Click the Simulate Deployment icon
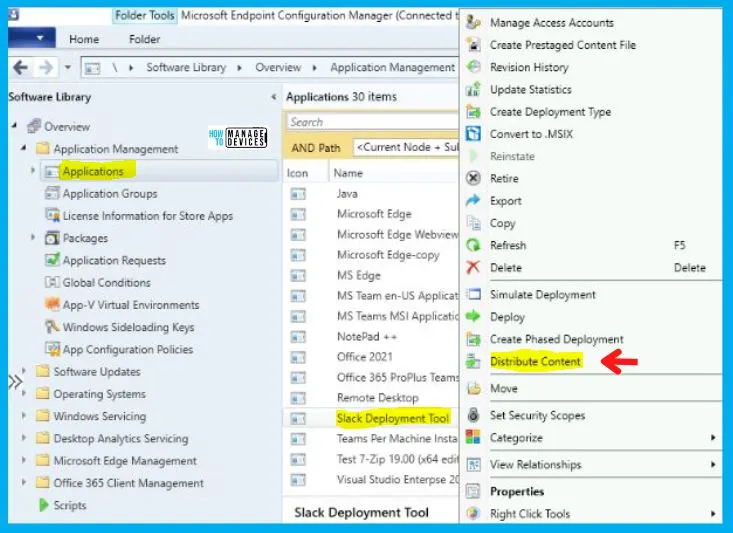 [x=473, y=294]
